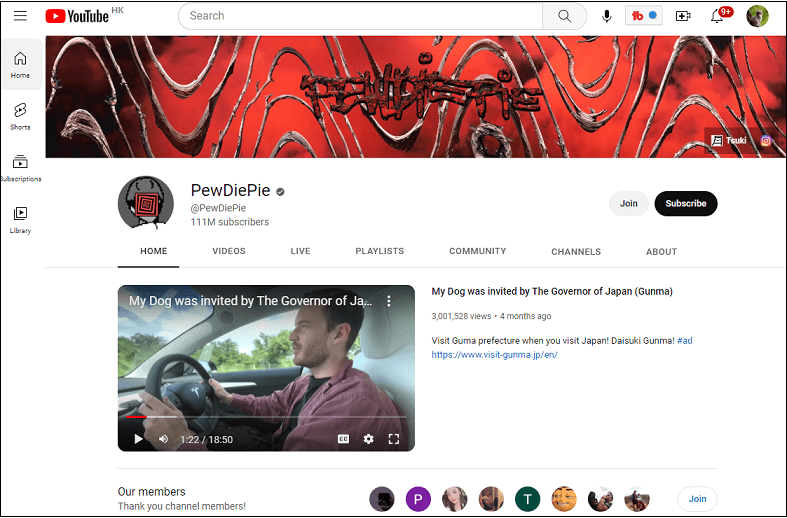Open the Instagram banner icon

point(765,141)
